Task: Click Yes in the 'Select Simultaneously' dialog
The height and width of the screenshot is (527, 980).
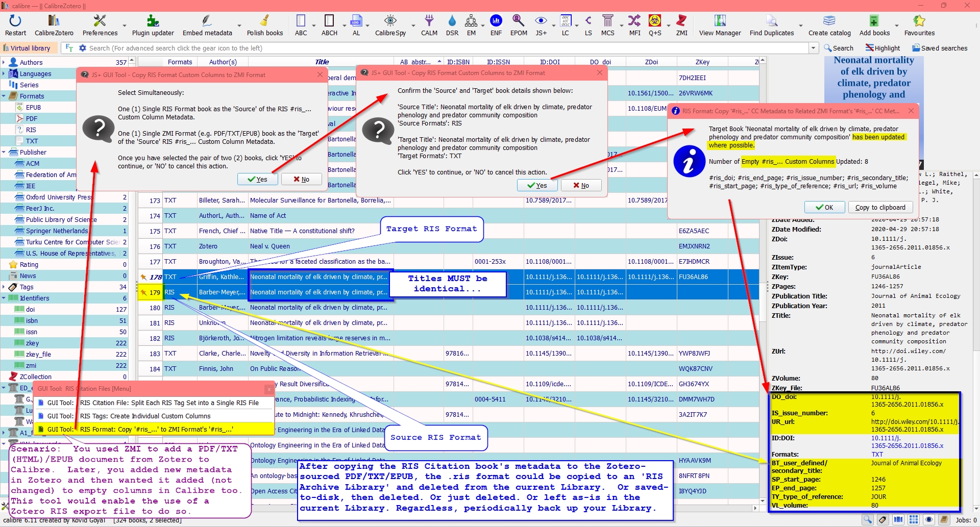Action: (258, 179)
